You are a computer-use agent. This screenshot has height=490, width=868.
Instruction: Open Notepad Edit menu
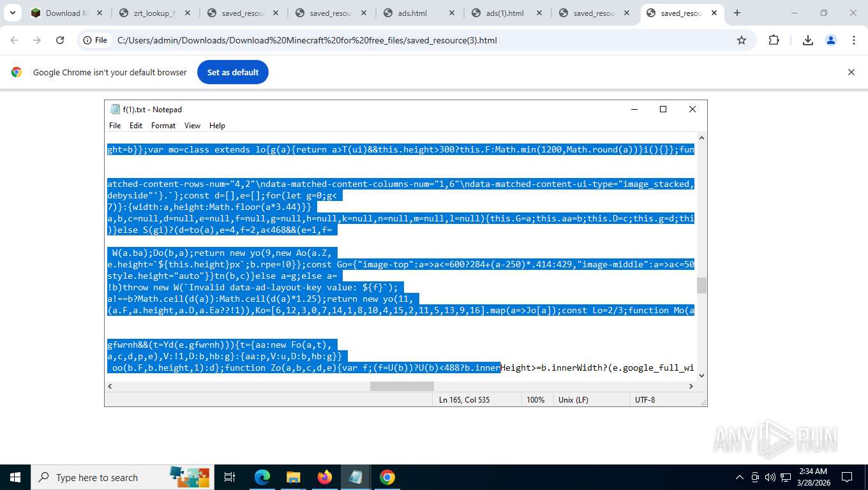pos(136,126)
